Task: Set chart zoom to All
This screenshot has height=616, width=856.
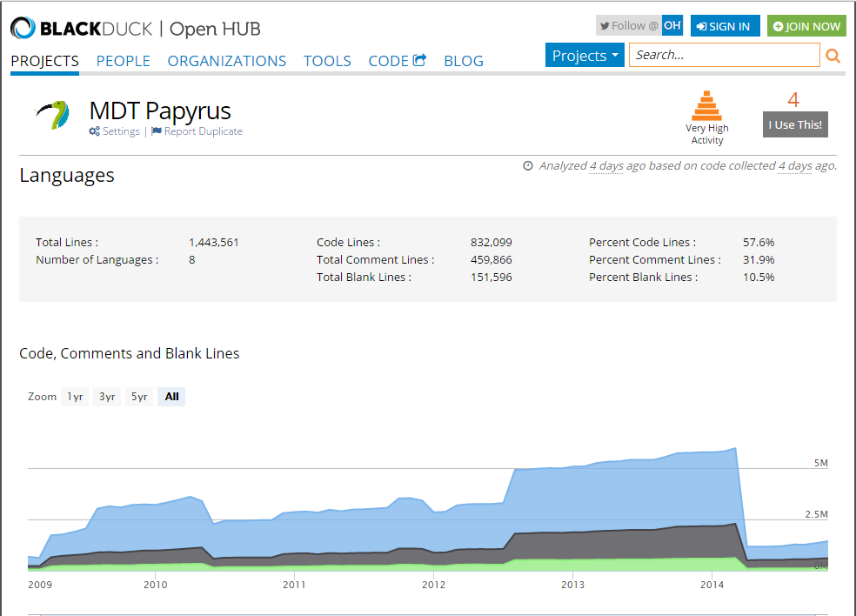Action: (171, 397)
